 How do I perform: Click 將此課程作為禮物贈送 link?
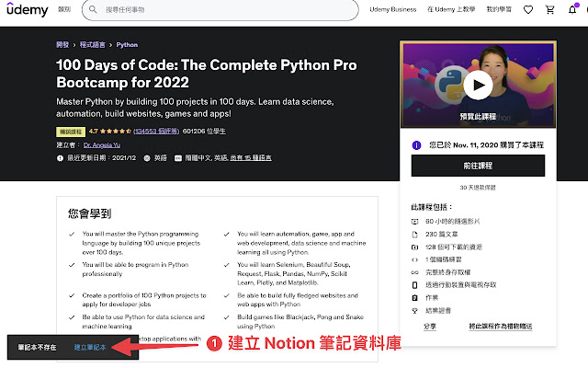(500, 327)
